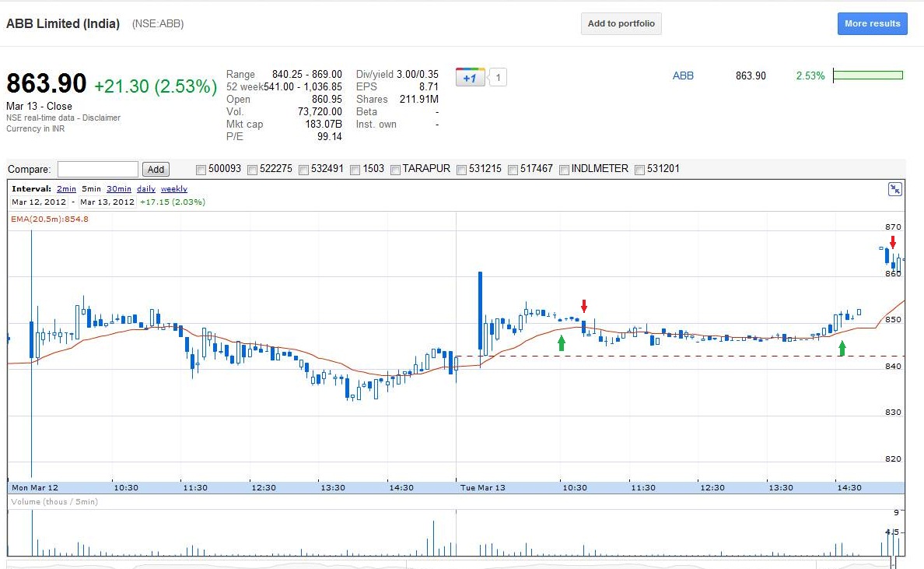Click the Vol. value 73,720.00
The image size is (924, 569).
pyautogui.click(x=320, y=111)
